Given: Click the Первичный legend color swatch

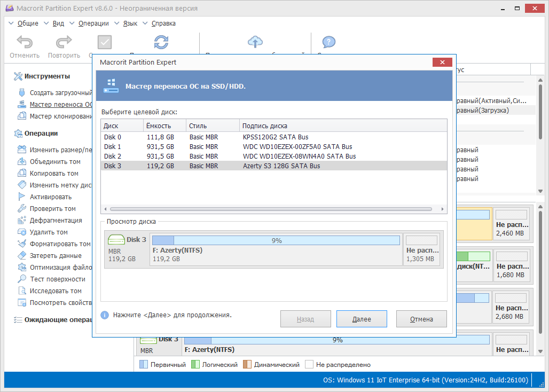Looking at the screenshot, I should (x=144, y=364).
